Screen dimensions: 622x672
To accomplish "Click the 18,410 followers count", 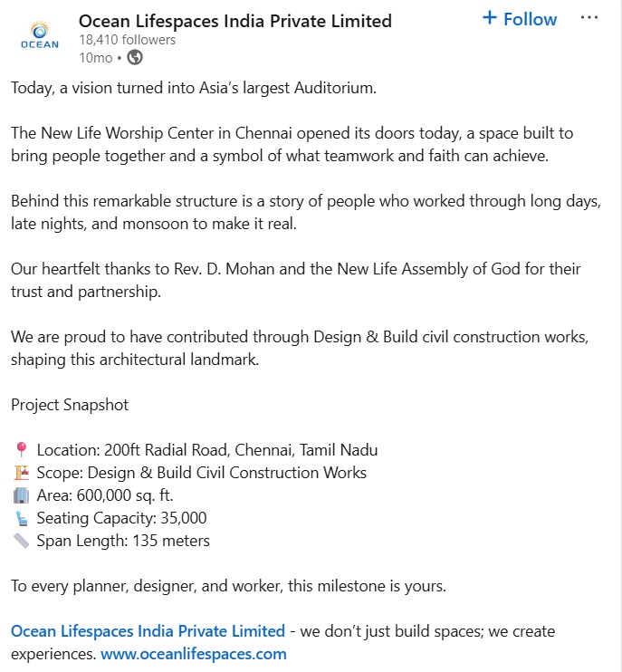I will coord(128,40).
